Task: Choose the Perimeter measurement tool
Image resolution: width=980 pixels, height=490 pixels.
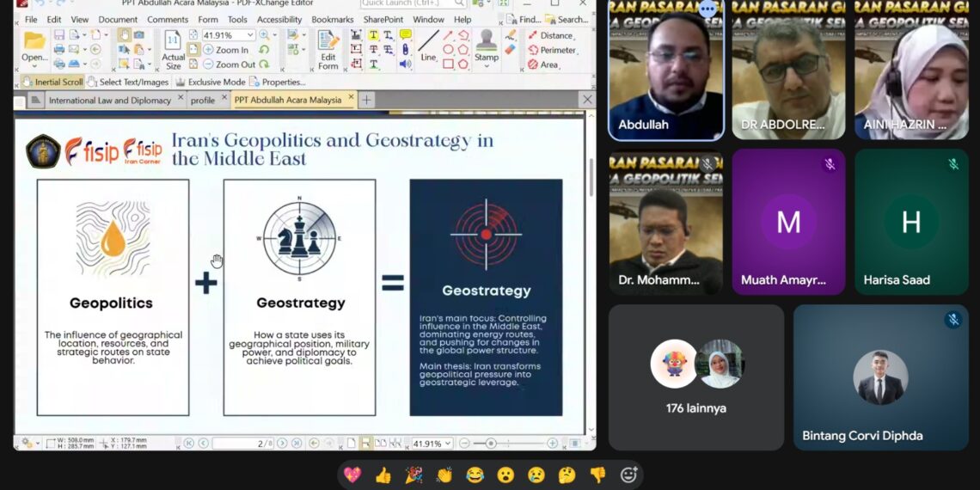Action: pyautogui.click(x=551, y=50)
